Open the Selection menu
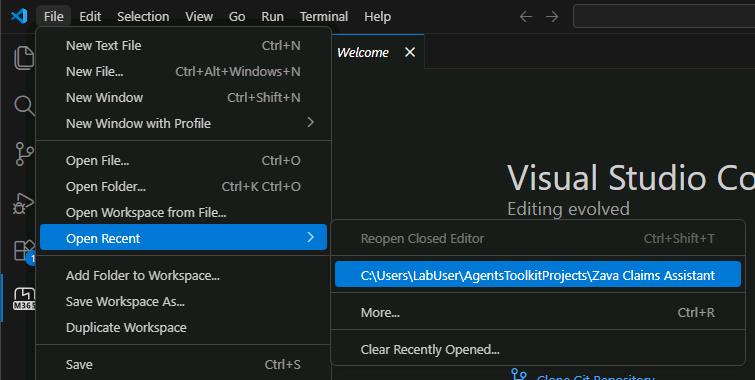The width and height of the screenshot is (755, 380). [143, 16]
